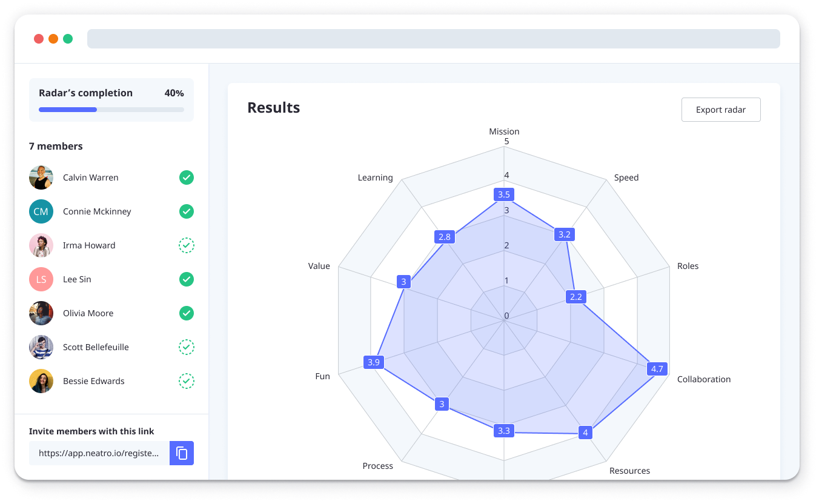Screen dimensions: 819x504
Task: Click the browser address bar
Action: [x=434, y=39]
